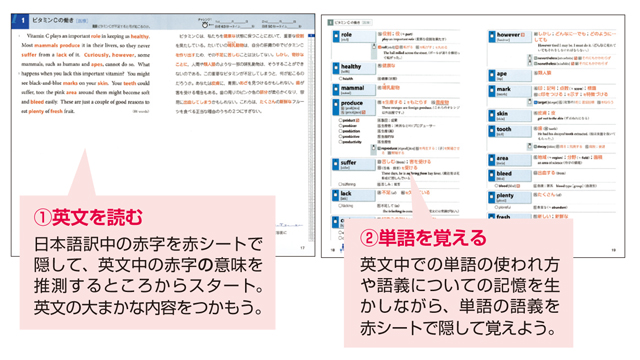This screenshot has height=360, width=640.
Task: Click the 'skin' vocabulary entry
Action: pyautogui.click(x=510, y=115)
